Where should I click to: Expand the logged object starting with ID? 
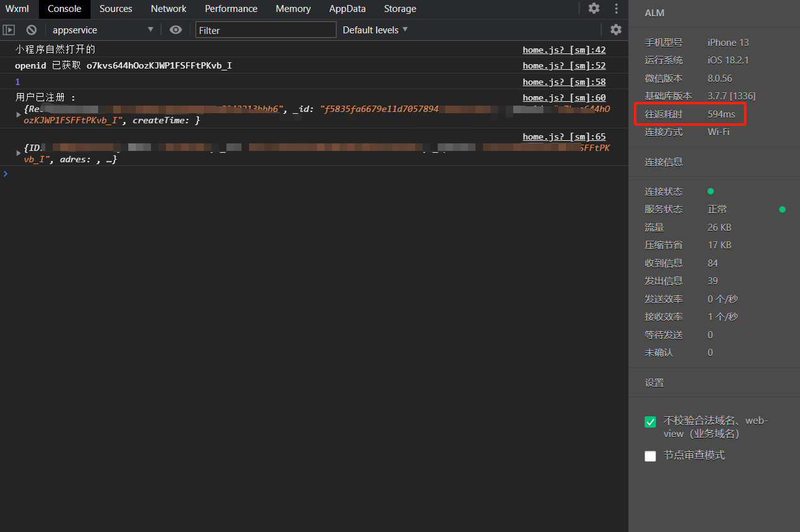18,153
